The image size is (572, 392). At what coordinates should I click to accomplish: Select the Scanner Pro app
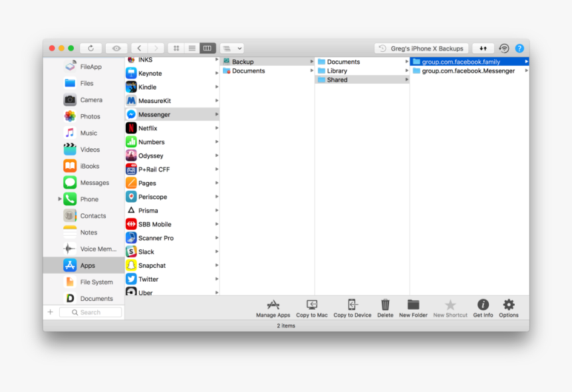coord(172,239)
